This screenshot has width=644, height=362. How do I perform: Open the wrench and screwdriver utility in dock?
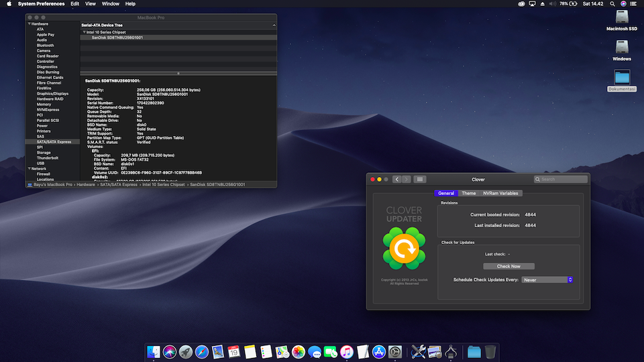point(418,352)
